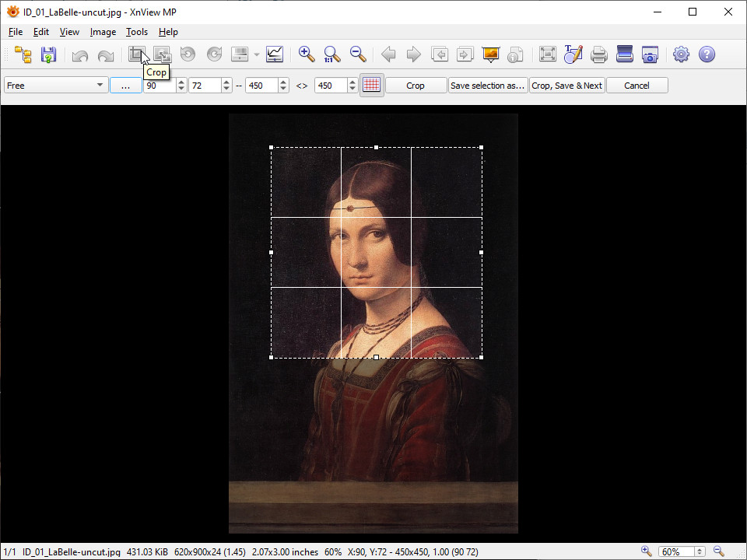The height and width of the screenshot is (560, 747).
Task: Click the Redo arrow icon
Action: (x=106, y=54)
